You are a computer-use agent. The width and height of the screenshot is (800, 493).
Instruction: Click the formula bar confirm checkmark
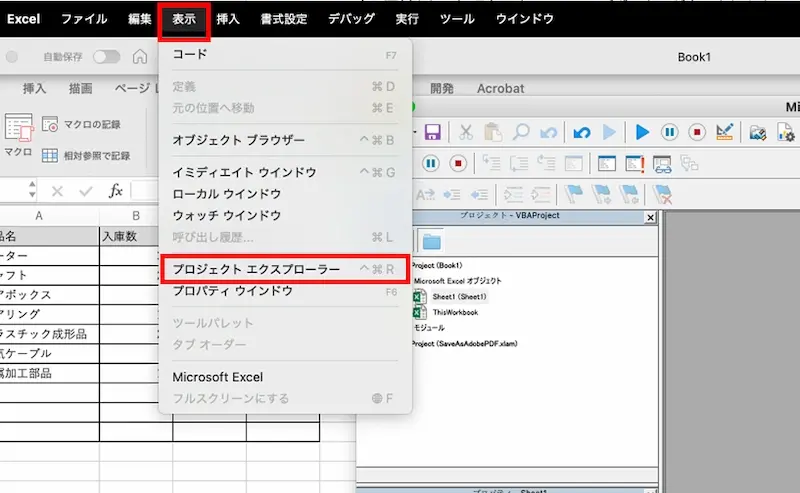click(86, 191)
